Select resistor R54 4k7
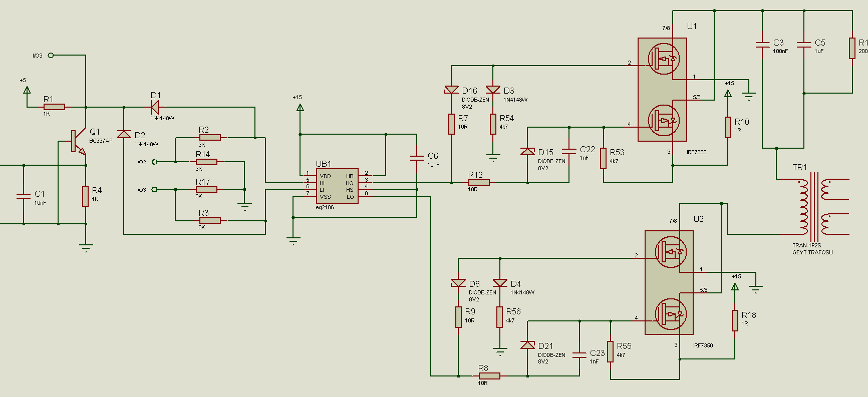This screenshot has width=868, height=397. (493, 124)
